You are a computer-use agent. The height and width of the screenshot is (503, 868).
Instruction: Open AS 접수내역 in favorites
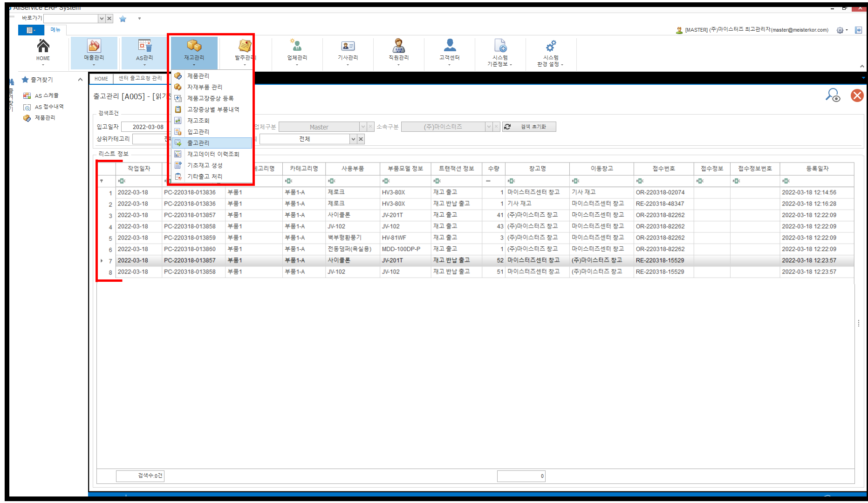[49, 107]
